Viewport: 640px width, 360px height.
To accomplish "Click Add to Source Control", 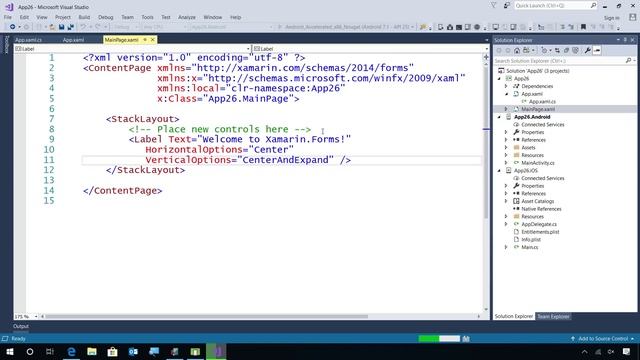I will point(602,339).
